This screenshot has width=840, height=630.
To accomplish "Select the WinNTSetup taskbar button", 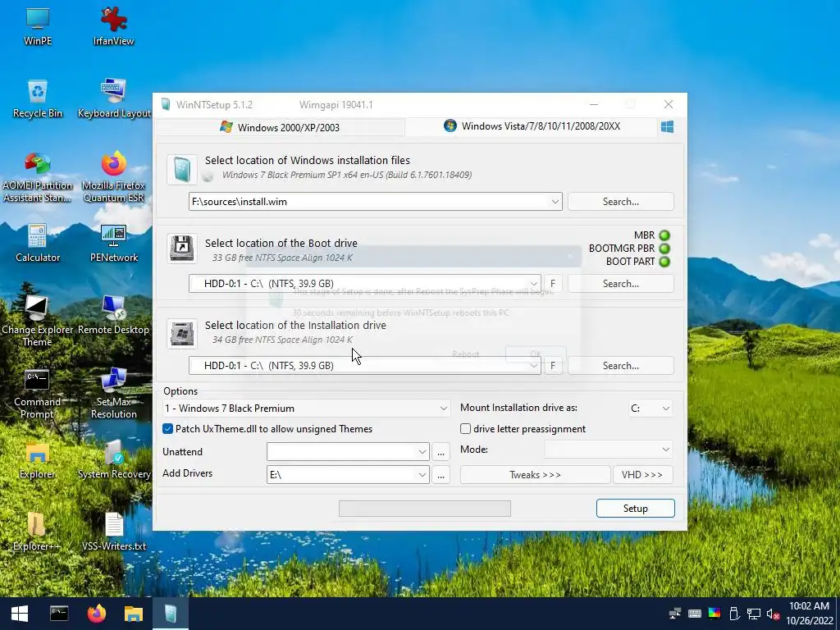I will tap(171, 614).
